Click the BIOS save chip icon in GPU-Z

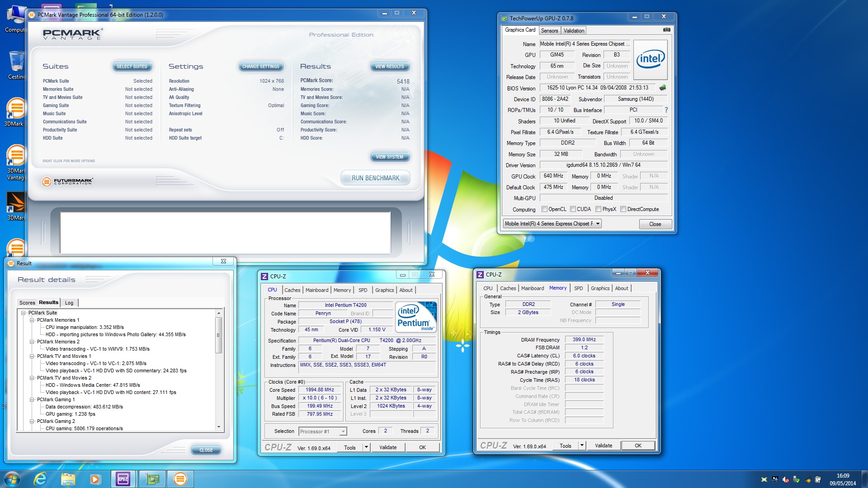[663, 88]
